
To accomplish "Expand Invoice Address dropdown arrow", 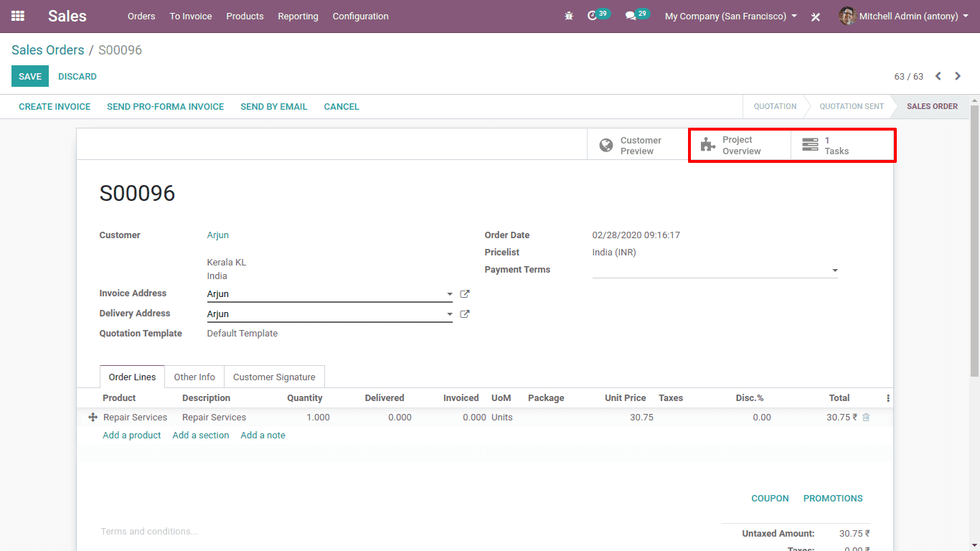I will pos(450,294).
